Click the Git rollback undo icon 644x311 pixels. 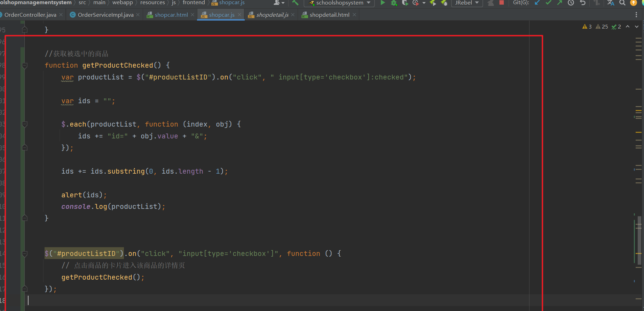583,3
